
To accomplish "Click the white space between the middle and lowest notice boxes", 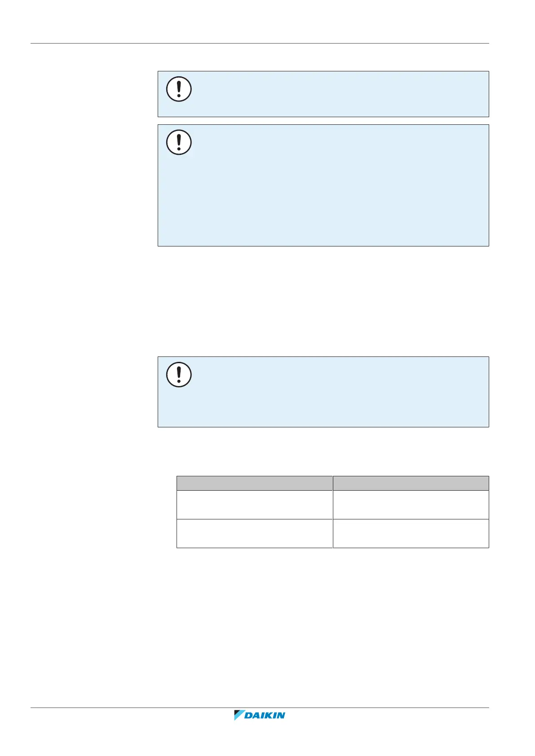I will tap(323, 301).
